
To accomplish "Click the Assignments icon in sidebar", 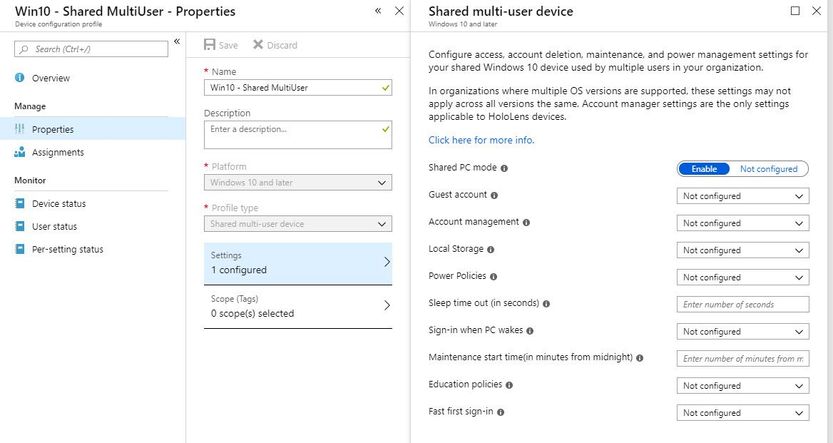I will point(20,152).
